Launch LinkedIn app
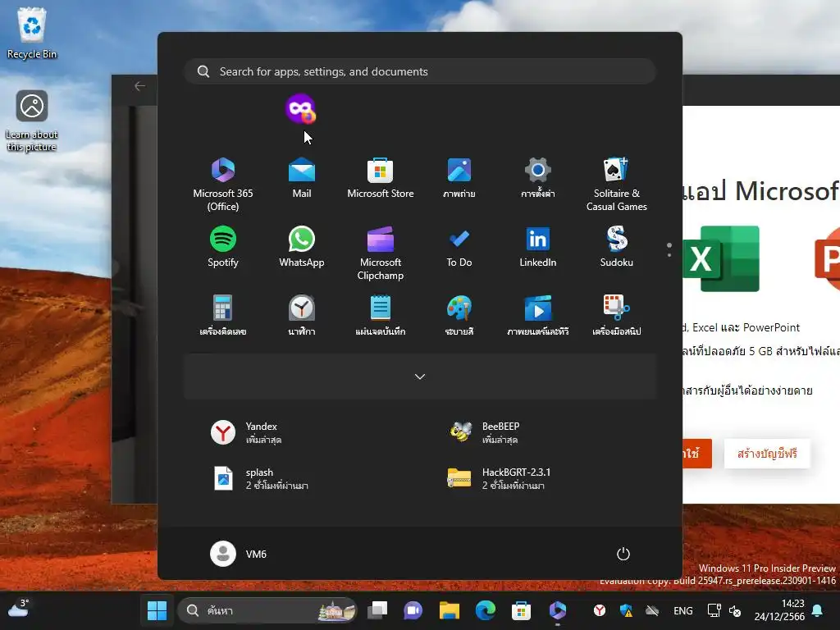Image resolution: width=840 pixels, height=630 pixels. coord(538,246)
